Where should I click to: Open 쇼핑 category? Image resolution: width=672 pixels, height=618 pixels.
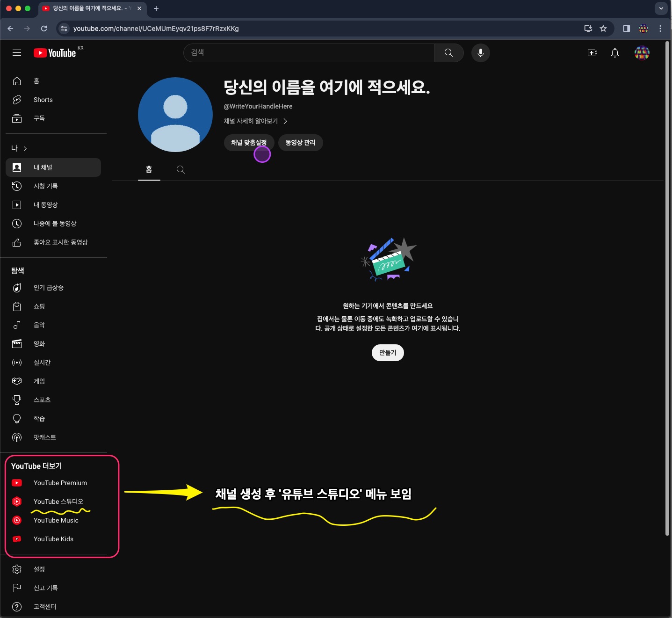(x=53, y=306)
